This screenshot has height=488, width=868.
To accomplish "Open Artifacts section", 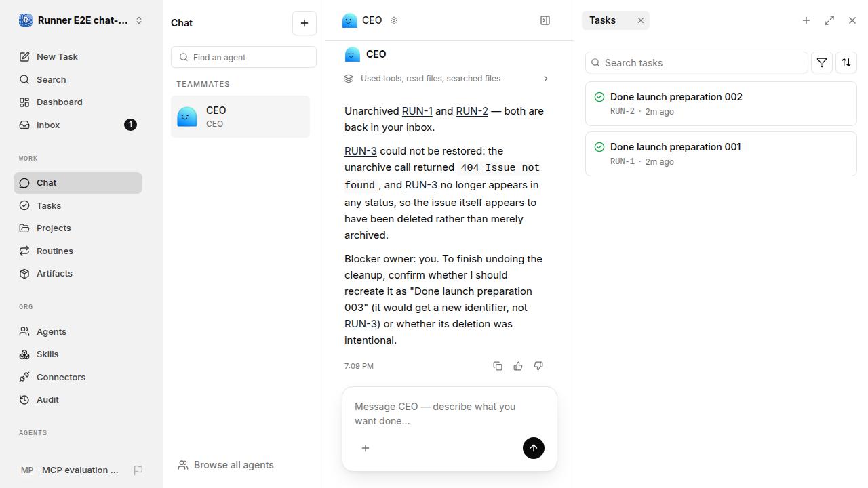I will 78,274.
